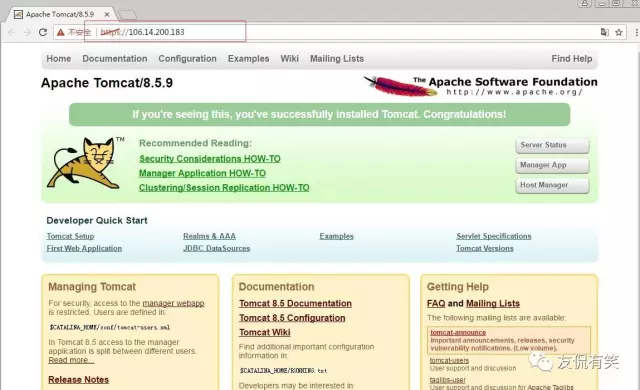Image resolution: width=640 pixels, height=390 pixels.
Task: Click the Server Status button
Action: [x=552, y=145]
